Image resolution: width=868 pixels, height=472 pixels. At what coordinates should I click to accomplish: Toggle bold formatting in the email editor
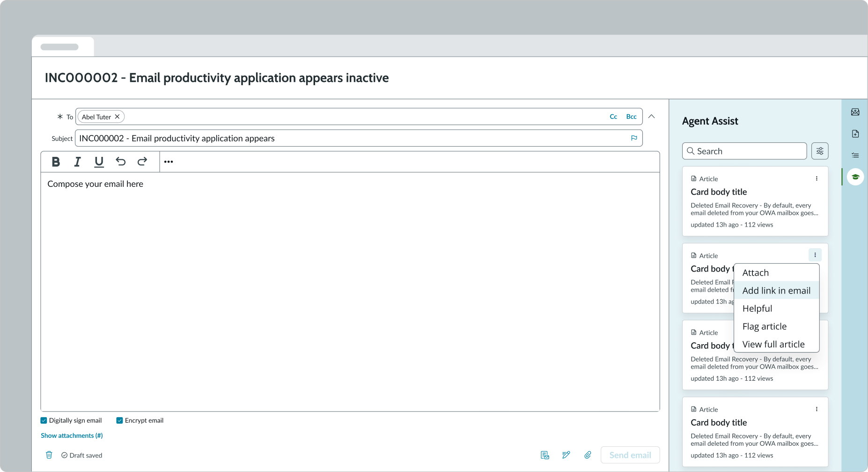[x=56, y=162]
